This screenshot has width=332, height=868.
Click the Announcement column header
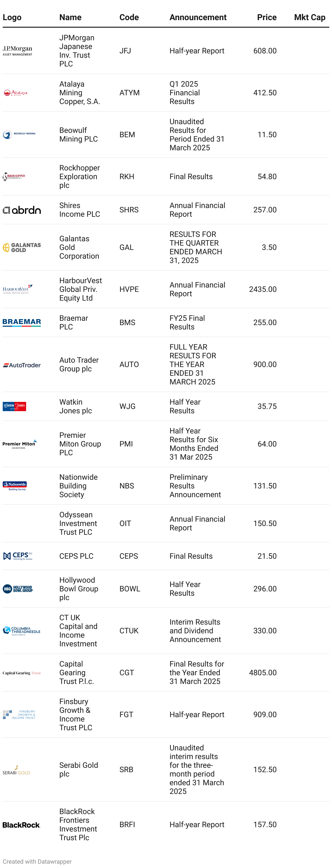tap(198, 17)
